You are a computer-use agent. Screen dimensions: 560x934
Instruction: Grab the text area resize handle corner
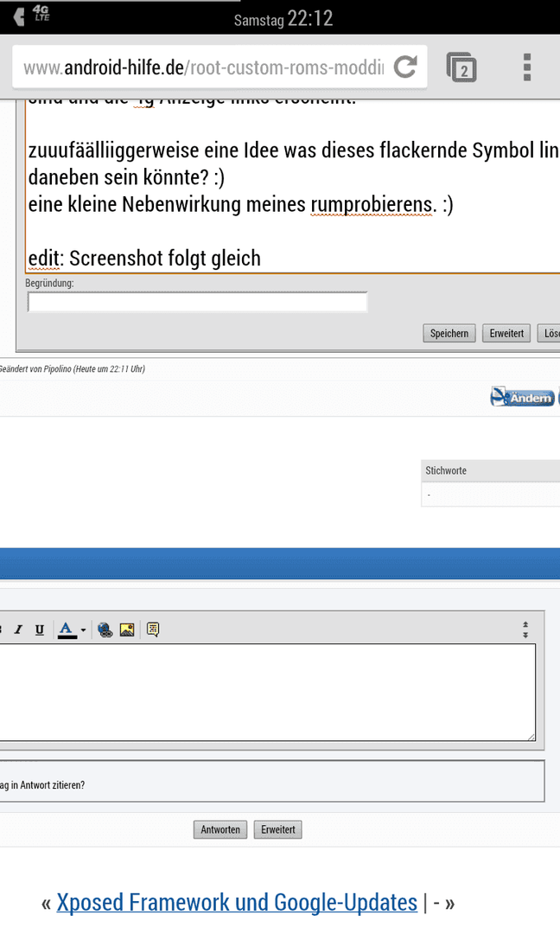[x=531, y=737]
